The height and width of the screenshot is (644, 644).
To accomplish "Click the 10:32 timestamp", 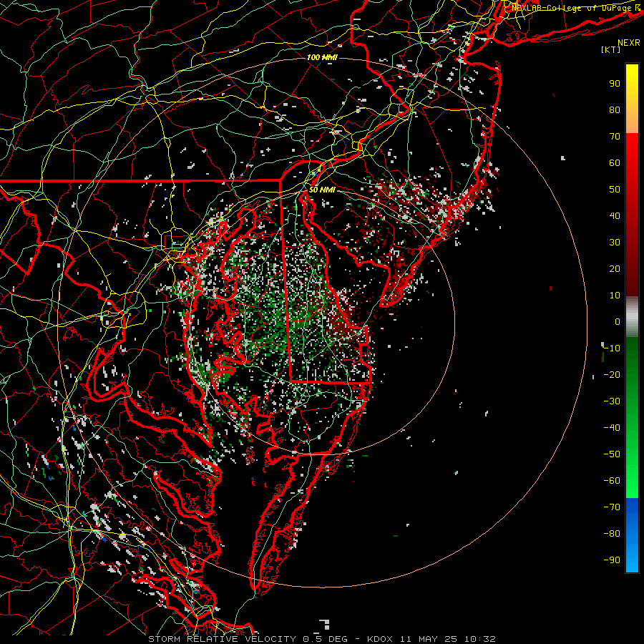I will coord(480,639).
